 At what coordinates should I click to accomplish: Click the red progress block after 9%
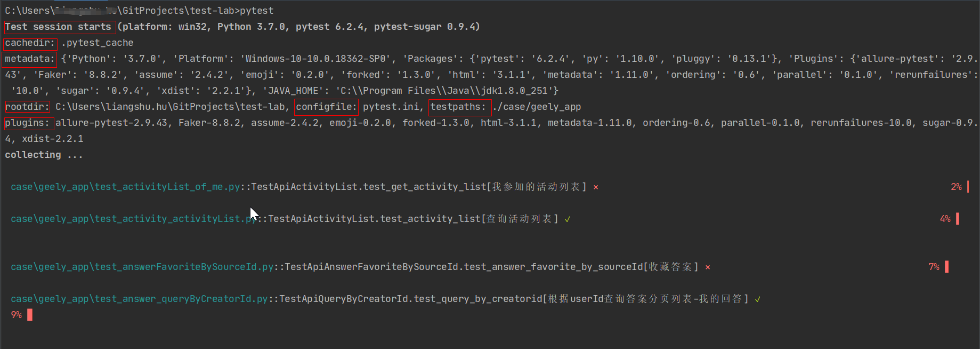click(30, 315)
